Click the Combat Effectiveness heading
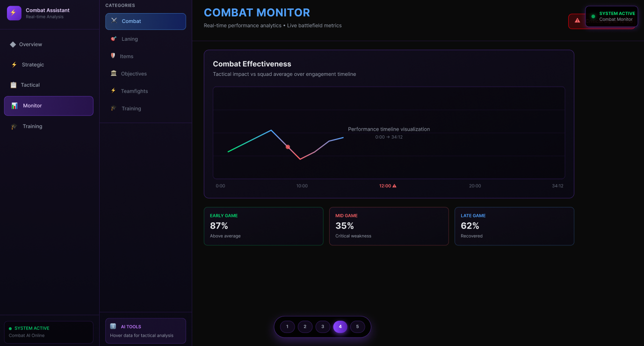Image resolution: width=644 pixels, height=346 pixels. pyautogui.click(x=252, y=64)
